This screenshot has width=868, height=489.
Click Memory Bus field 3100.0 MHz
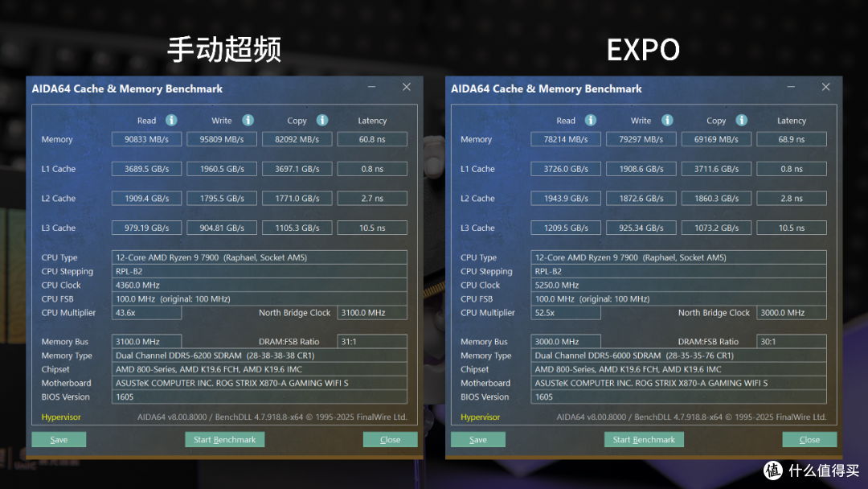[147, 341]
